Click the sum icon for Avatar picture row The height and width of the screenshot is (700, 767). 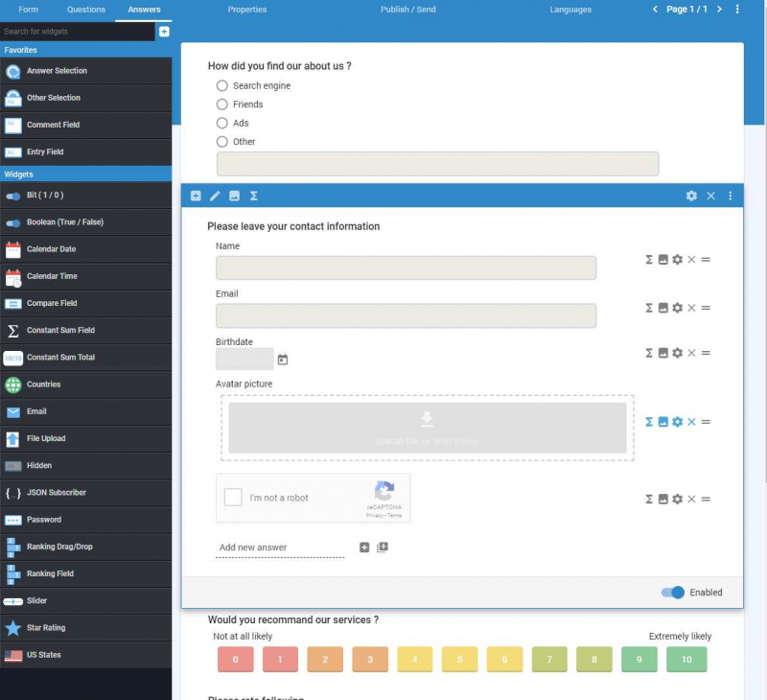[x=649, y=422]
